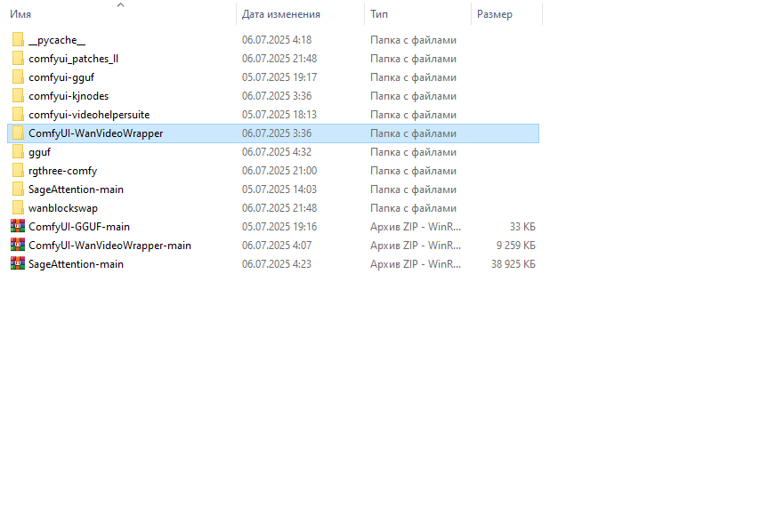Select the ComfyUI-WanVideoWrapper-main archive name
This screenshot has width=760, height=532.
(109, 246)
